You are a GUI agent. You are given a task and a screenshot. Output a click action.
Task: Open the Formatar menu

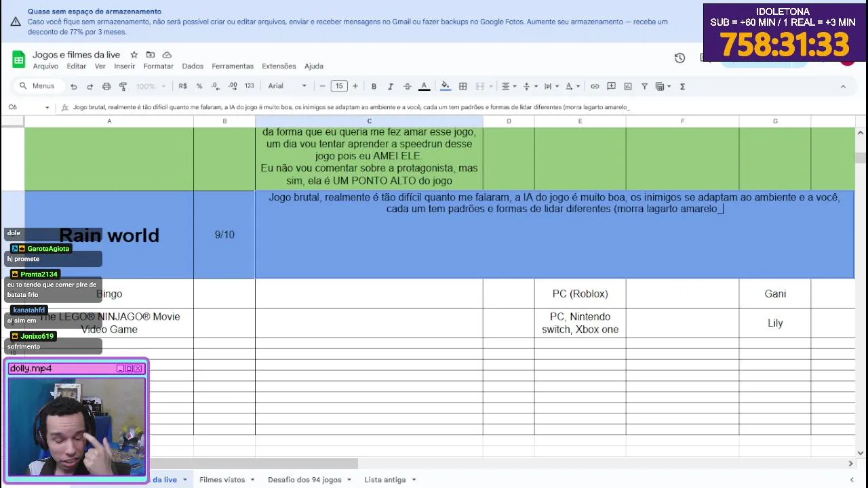[159, 66]
